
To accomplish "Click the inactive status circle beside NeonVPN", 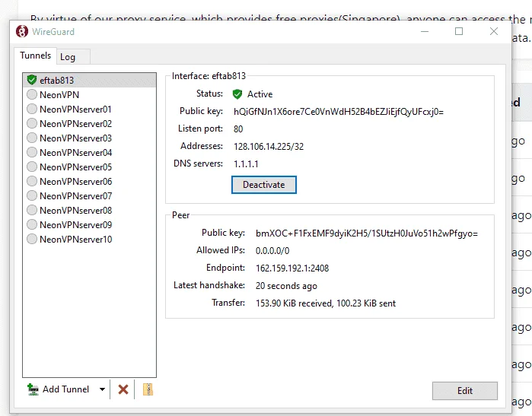I will 32,94.
